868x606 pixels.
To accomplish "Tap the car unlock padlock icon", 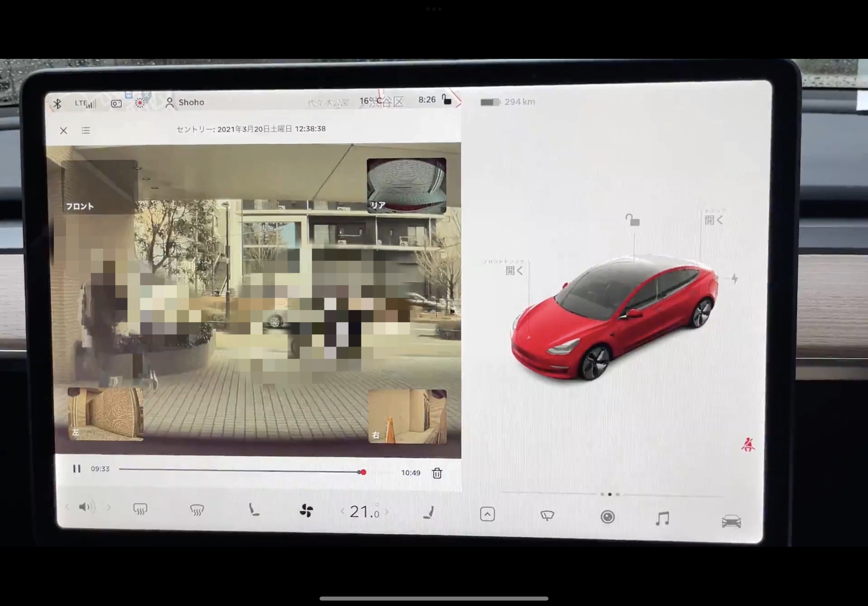I will tap(632, 219).
